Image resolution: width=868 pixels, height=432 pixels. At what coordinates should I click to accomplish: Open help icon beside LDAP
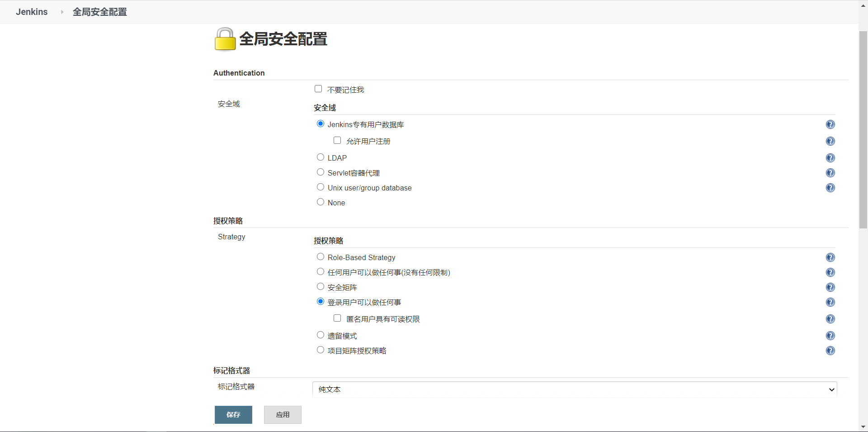pos(830,158)
